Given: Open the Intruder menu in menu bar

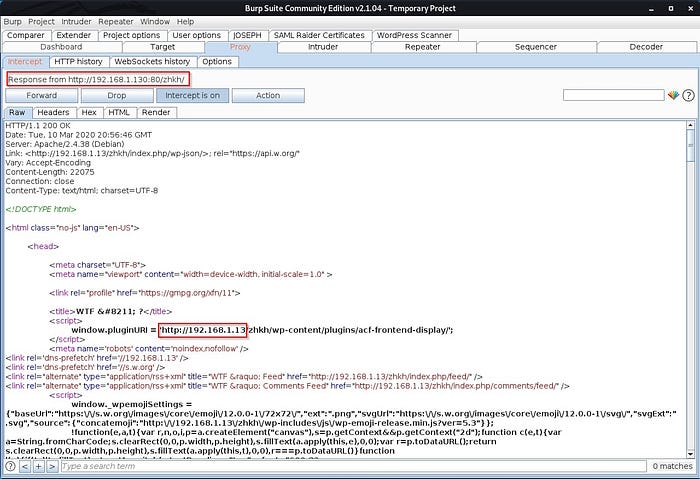Looking at the screenshot, I should pyautogui.click(x=77, y=21).
